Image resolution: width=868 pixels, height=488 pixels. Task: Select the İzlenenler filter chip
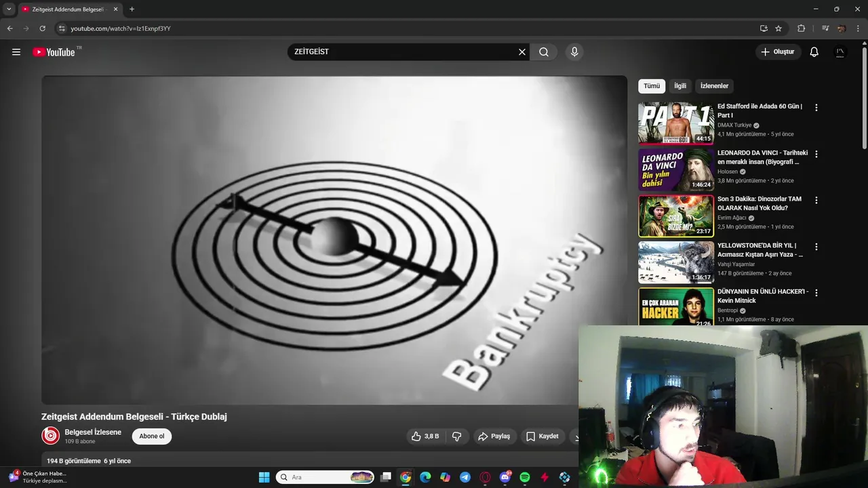(x=714, y=86)
